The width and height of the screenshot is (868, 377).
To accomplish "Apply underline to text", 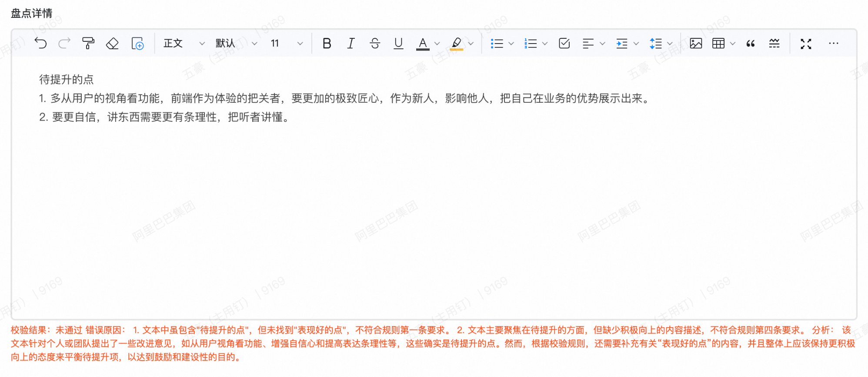I will pyautogui.click(x=398, y=44).
